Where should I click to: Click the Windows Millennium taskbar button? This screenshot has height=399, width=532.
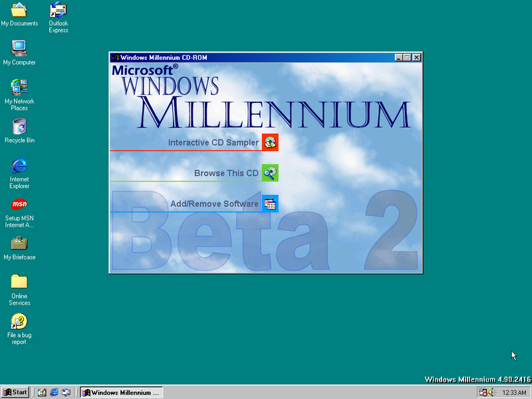click(x=120, y=392)
